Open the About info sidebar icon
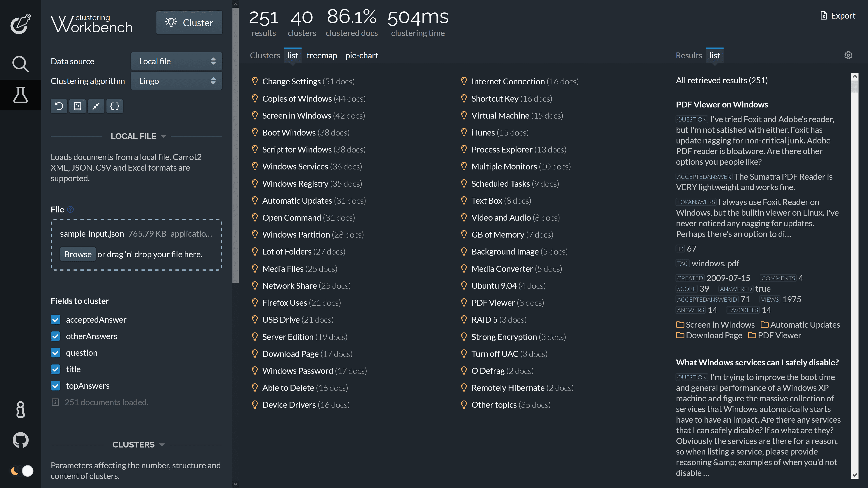This screenshot has width=868, height=488. [x=20, y=409]
